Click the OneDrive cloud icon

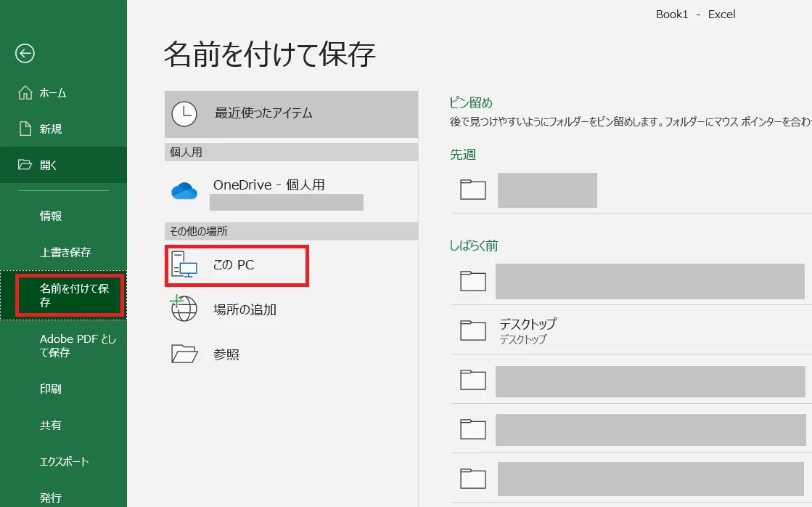[184, 191]
